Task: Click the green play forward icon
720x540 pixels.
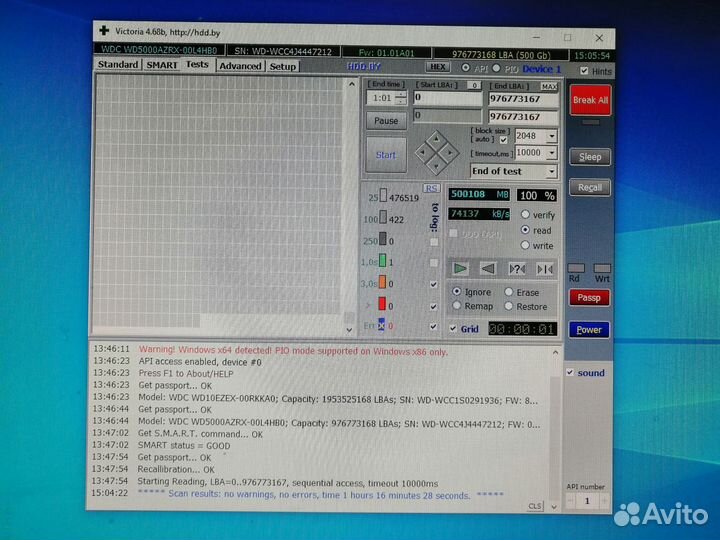Action: (x=460, y=268)
